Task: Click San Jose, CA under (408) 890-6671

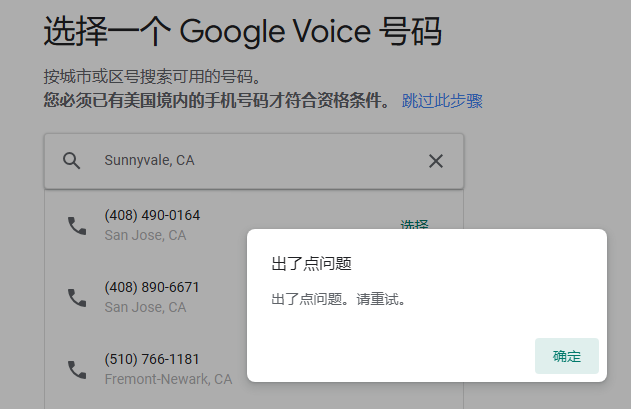Action: click(x=145, y=307)
